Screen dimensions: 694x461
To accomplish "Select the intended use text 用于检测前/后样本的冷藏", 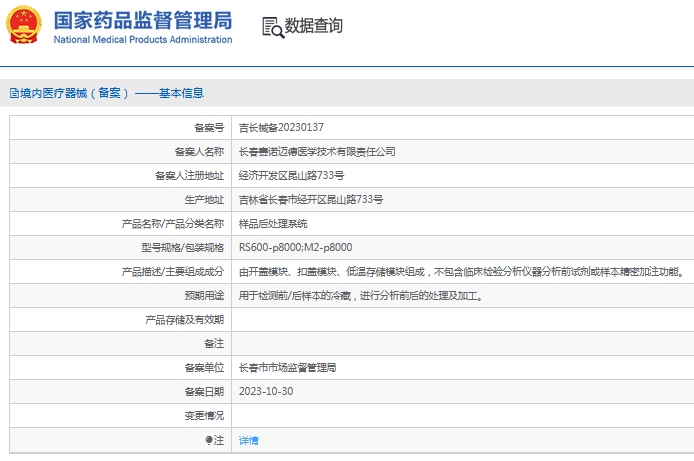I will point(361,296).
